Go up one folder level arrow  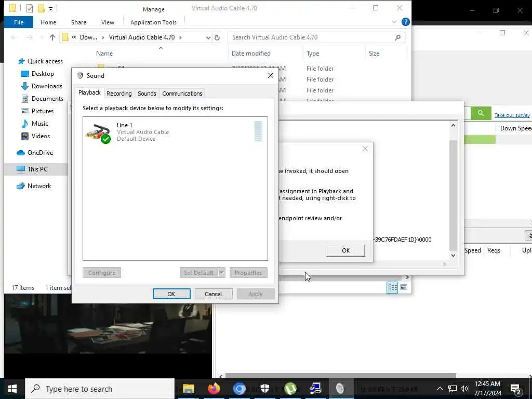tap(52, 37)
